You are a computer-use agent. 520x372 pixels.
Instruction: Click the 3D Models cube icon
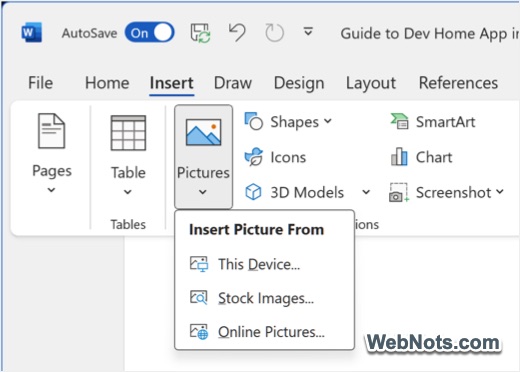coord(253,192)
